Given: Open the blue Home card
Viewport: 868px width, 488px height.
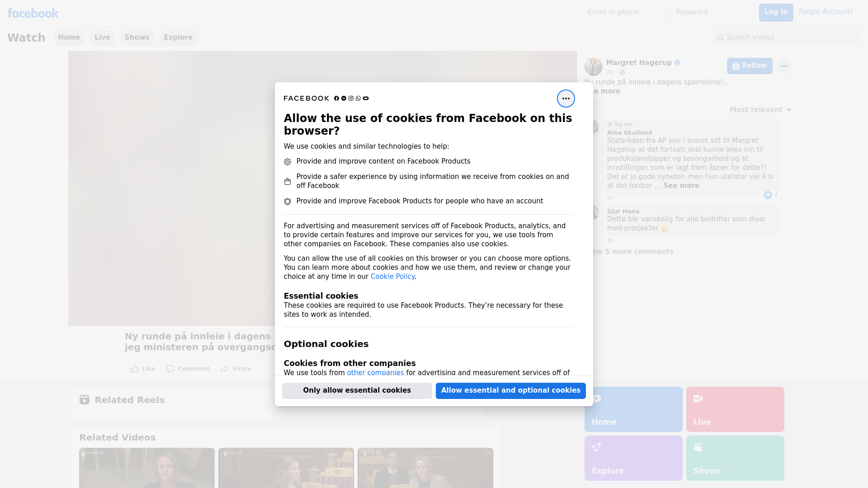Looking at the screenshot, I should pos(633,409).
